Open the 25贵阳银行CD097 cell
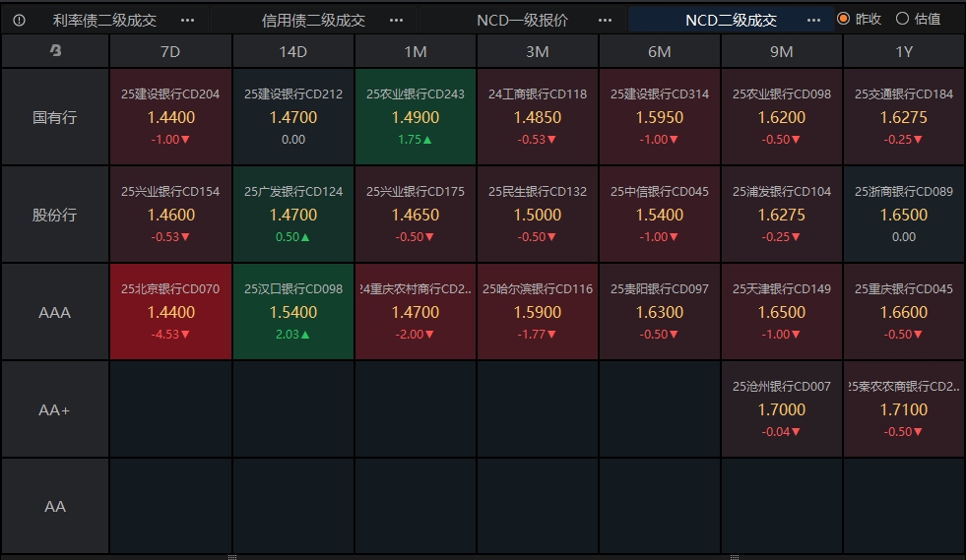Screen dimensions: 966x560 [659, 312]
